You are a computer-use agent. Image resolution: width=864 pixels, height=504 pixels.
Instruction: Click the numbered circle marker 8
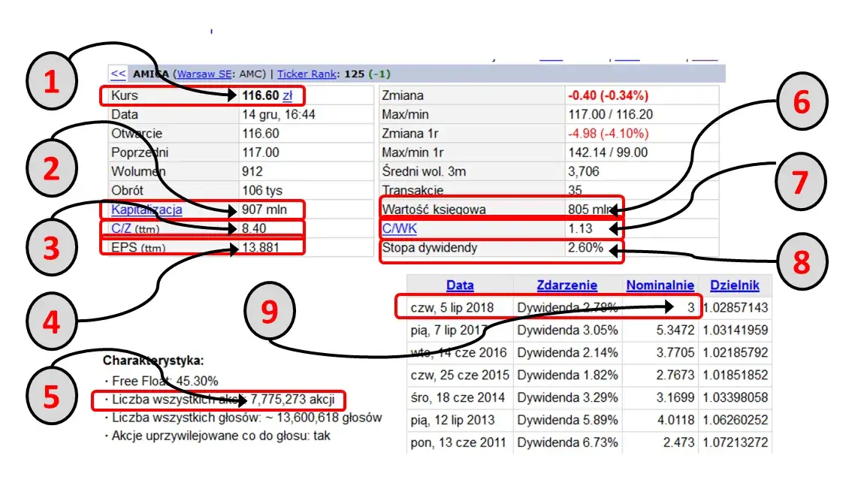coord(802,261)
